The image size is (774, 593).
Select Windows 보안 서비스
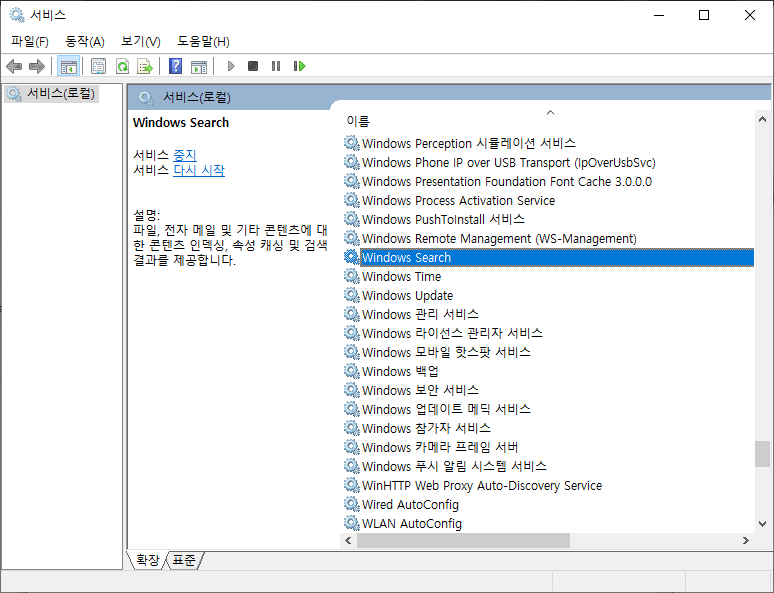tap(420, 390)
